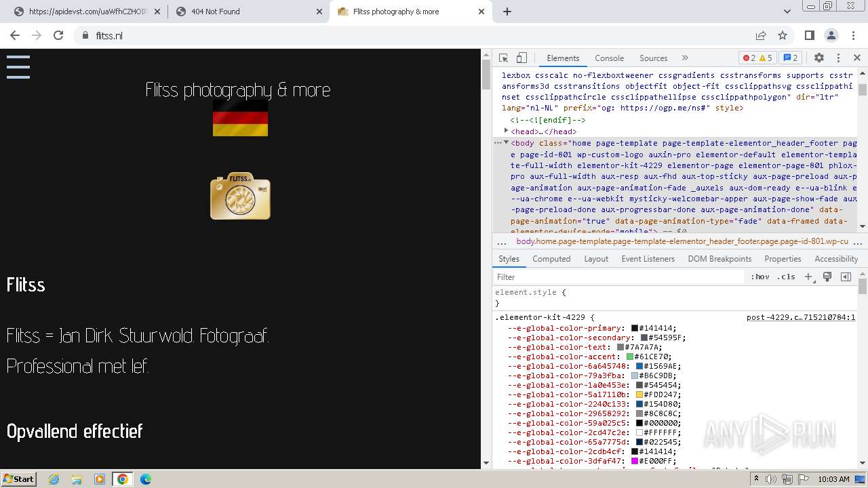Screen dimensions: 868x488
Task: Open the Windows Start menu
Action: pyautogui.click(x=18, y=479)
